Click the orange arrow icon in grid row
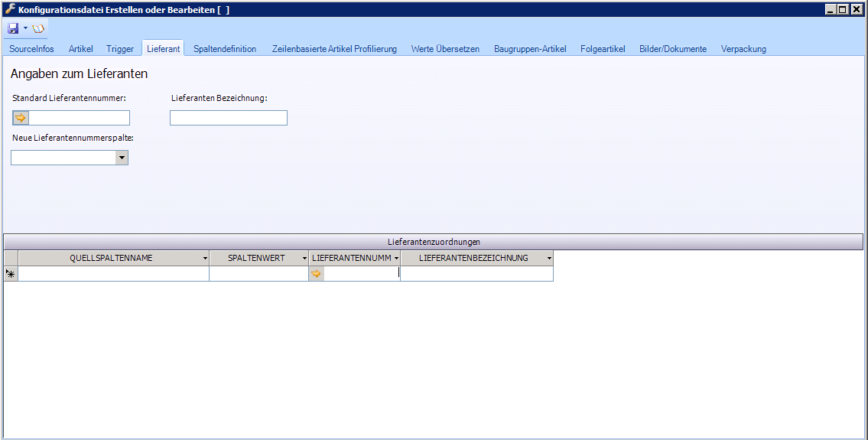 (x=317, y=274)
